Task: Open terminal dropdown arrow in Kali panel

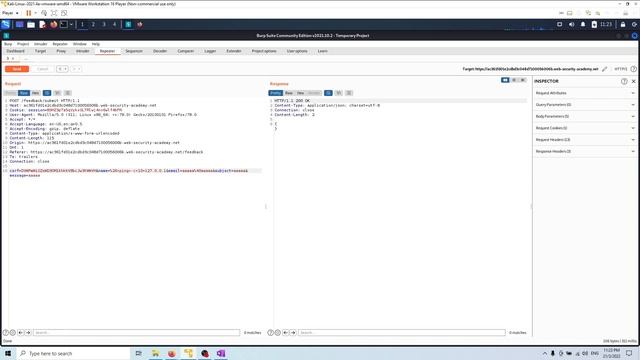Action: [71, 24]
